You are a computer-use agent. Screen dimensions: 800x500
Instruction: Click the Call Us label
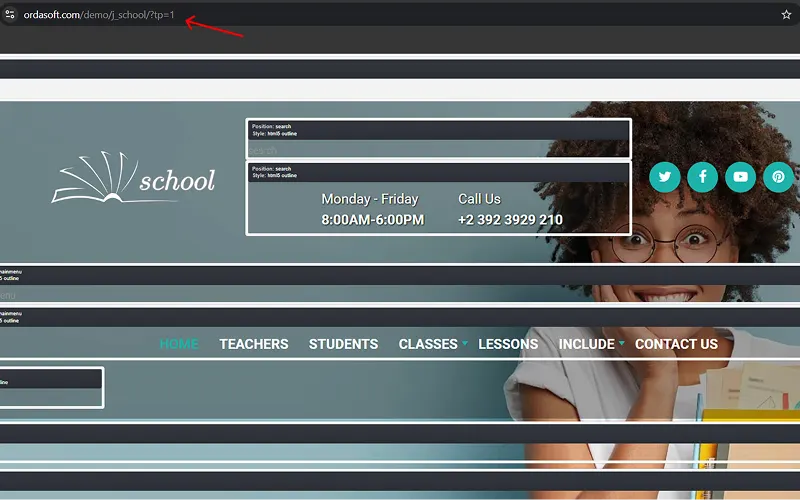click(x=479, y=199)
